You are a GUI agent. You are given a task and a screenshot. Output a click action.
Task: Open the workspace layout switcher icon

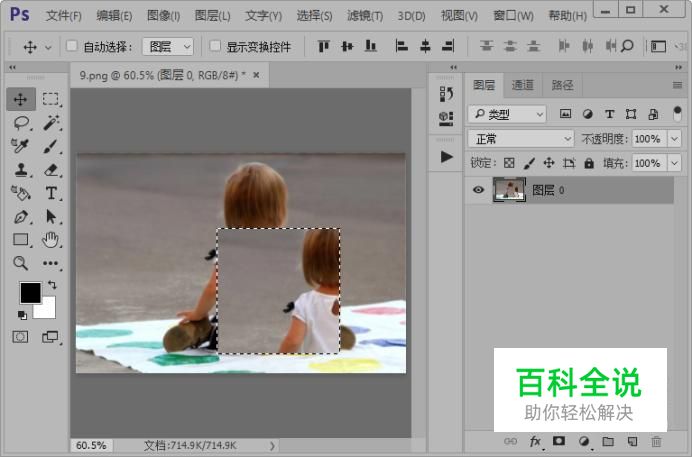click(658, 46)
